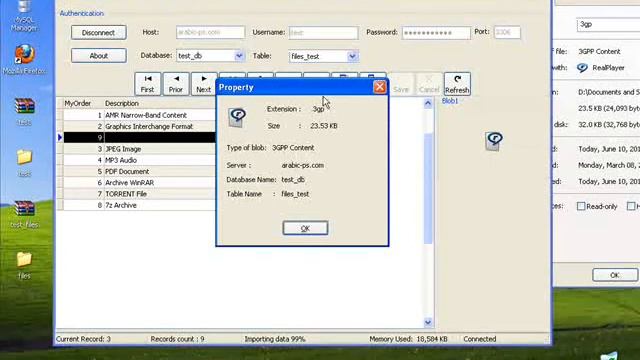Viewport: 640px width, 360px height.
Task: Click the 3gp extension value in Property dialog
Action: point(318,109)
